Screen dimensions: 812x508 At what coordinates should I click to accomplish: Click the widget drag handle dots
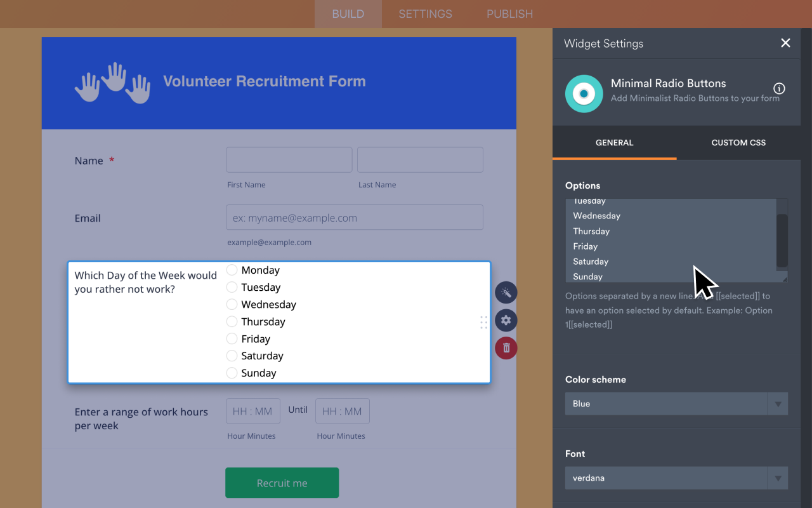pyautogui.click(x=483, y=323)
